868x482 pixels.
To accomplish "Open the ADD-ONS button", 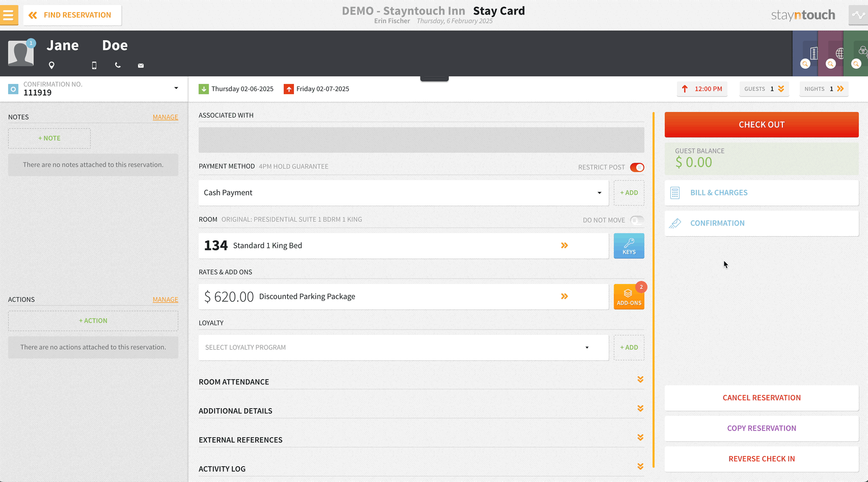I will (x=629, y=297).
